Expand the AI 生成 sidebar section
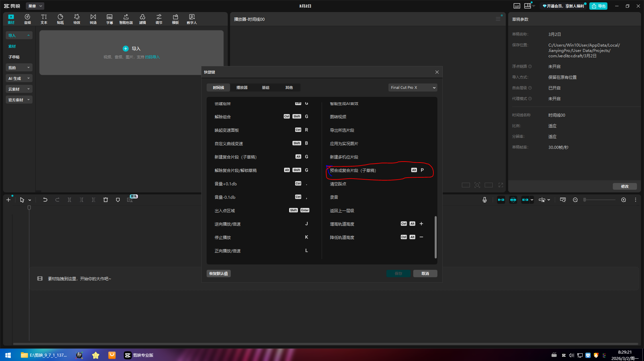 pos(19,78)
